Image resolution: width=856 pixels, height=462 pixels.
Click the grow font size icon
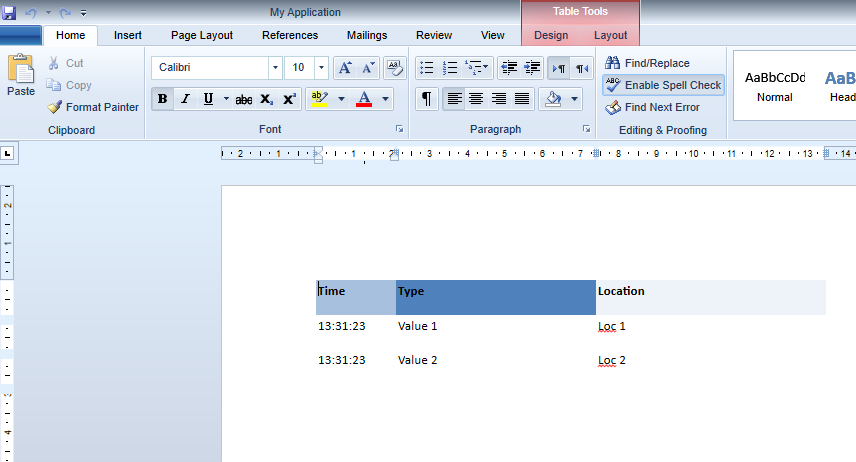(345, 68)
